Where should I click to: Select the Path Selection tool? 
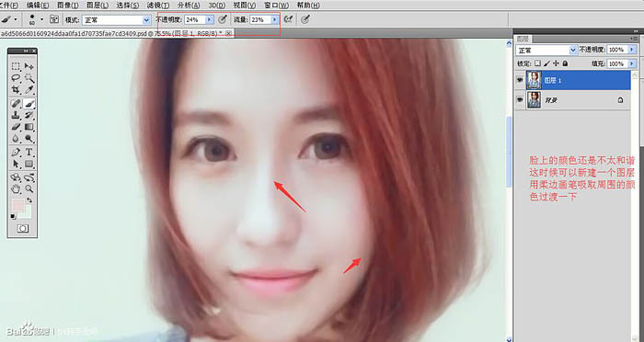pos(16,165)
